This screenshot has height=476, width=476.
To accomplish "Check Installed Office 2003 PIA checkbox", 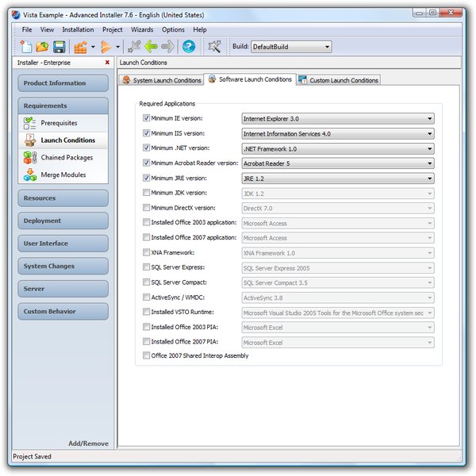I will (146, 327).
